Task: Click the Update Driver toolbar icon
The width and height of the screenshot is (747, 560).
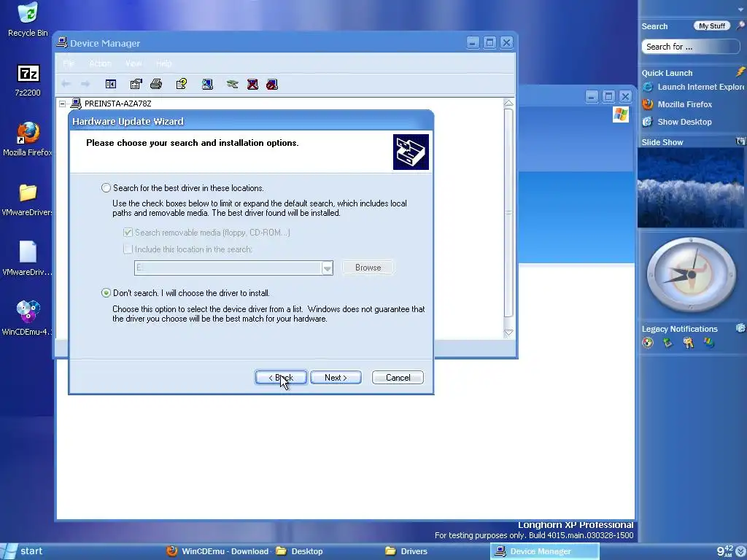Action: pos(232,85)
